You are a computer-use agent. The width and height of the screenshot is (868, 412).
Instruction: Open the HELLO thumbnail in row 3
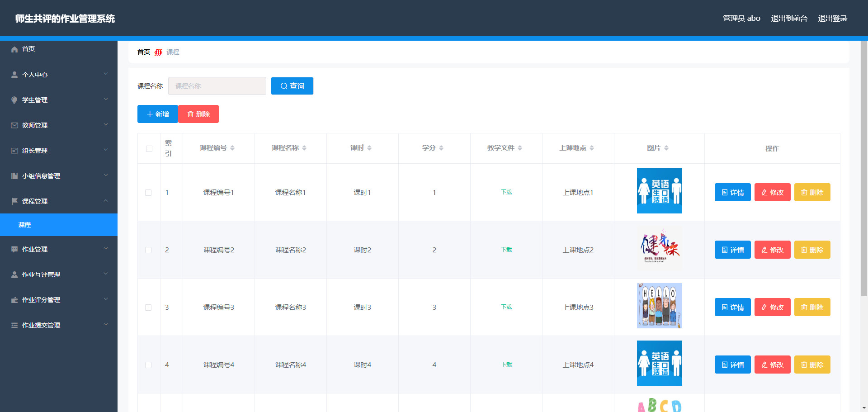(660, 306)
